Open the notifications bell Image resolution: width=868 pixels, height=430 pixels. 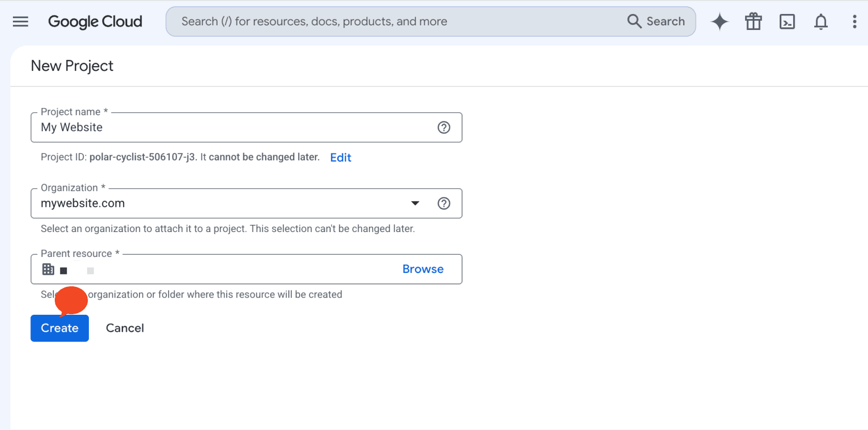(821, 21)
